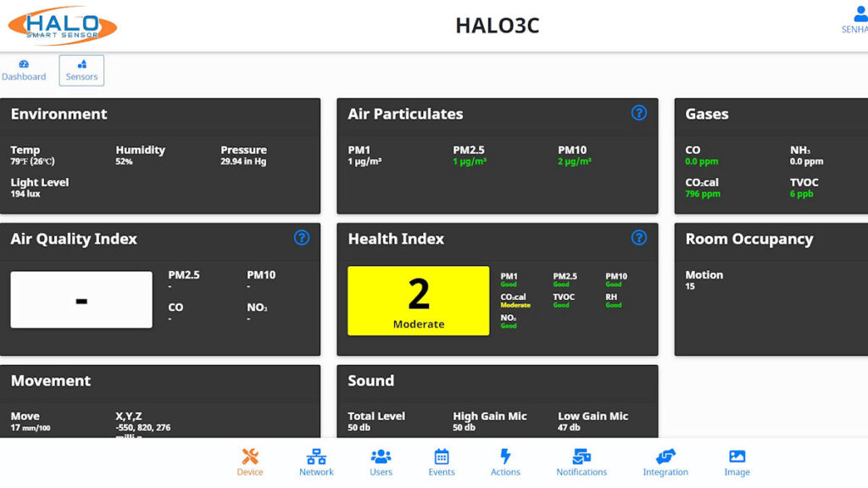This screenshot has height=488, width=868.
Task: Click the CO₂cal 796 ppm gas reading
Action: click(703, 187)
